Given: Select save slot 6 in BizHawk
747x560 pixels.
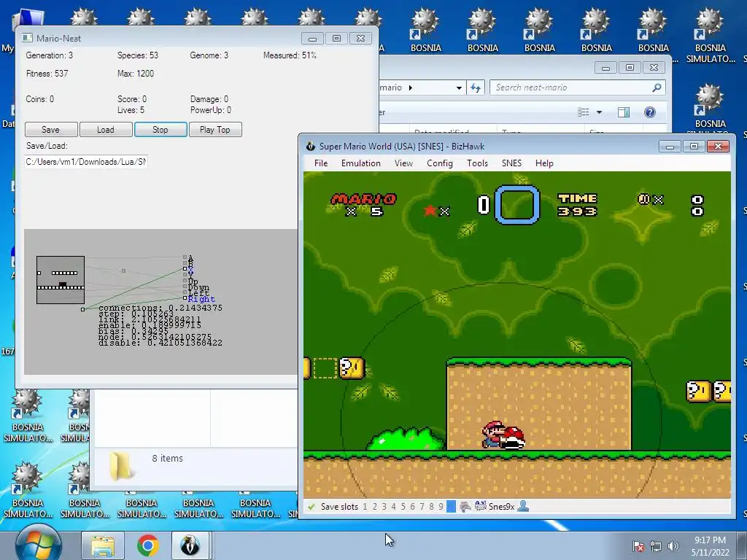Looking at the screenshot, I should (413, 507).
